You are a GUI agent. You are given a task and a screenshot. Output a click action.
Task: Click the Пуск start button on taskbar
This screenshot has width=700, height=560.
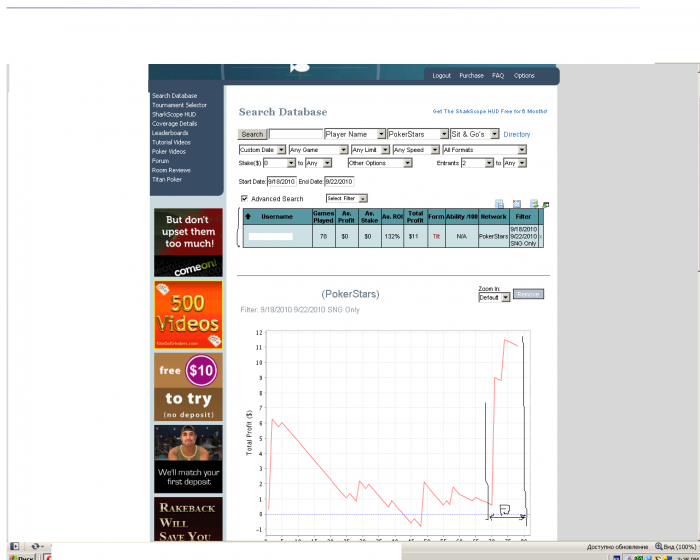21,557
